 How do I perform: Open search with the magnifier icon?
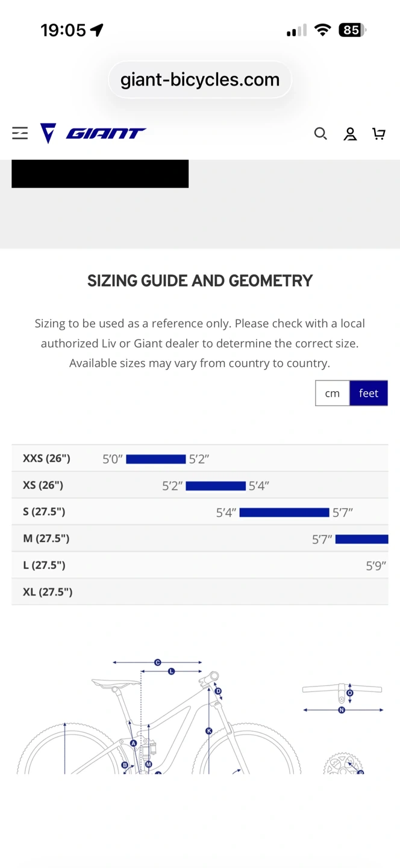pyautogui.click(x=320, y=134)
